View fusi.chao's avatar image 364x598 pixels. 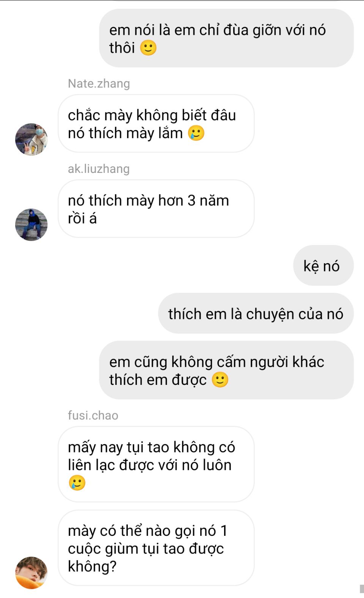coord(31,573)
